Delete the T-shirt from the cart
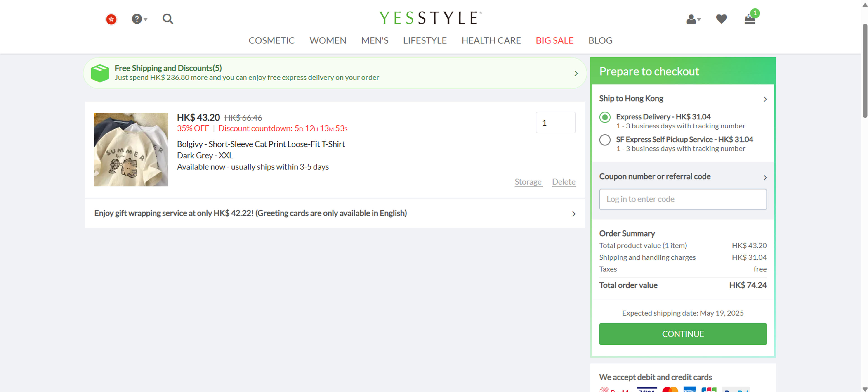Screen dimensions: 868x392 [x=563, y=182]
